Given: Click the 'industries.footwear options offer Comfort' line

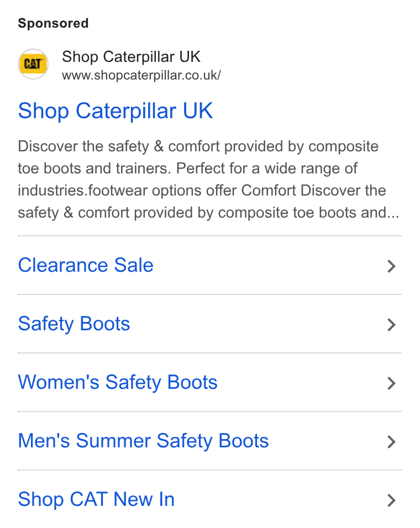Looking at the screenshot, I should click(x=158, y=191).
